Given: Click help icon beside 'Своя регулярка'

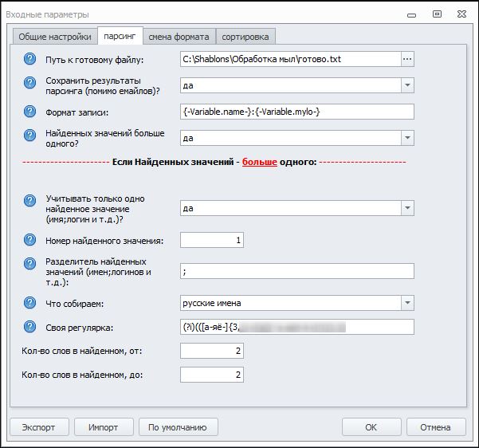Looking at the screenshot, I should pos(30,327).
